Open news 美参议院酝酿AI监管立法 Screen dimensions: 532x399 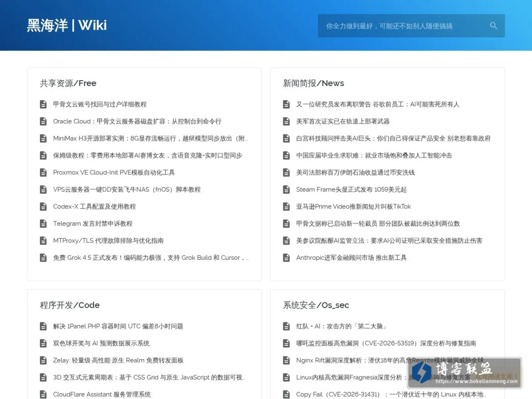[389, 241]
